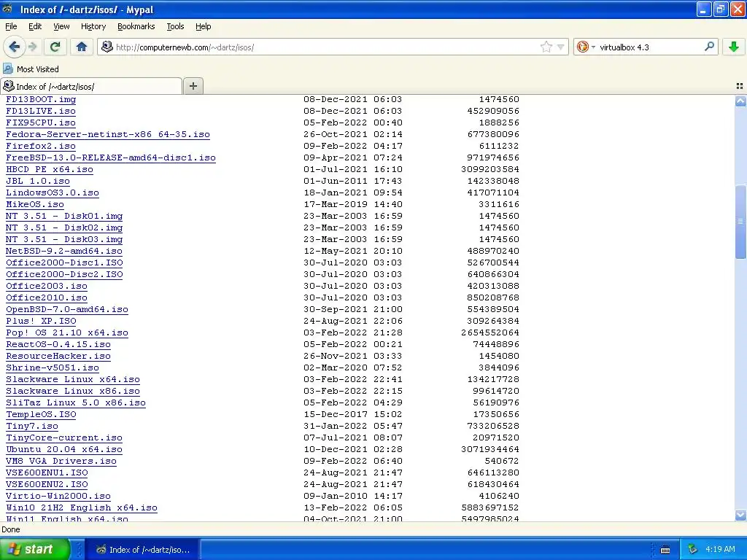This screenshot has height=560, width=747.
Task: Open Slackware Linux x64.iso link
Action: coord(73,379)
